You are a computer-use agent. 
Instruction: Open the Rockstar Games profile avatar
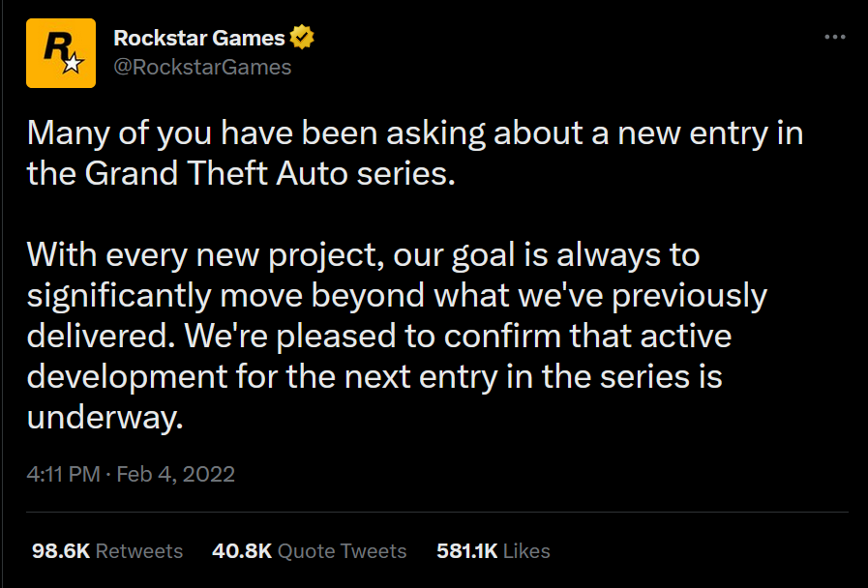pyautogui.click(x=61, y=53)
